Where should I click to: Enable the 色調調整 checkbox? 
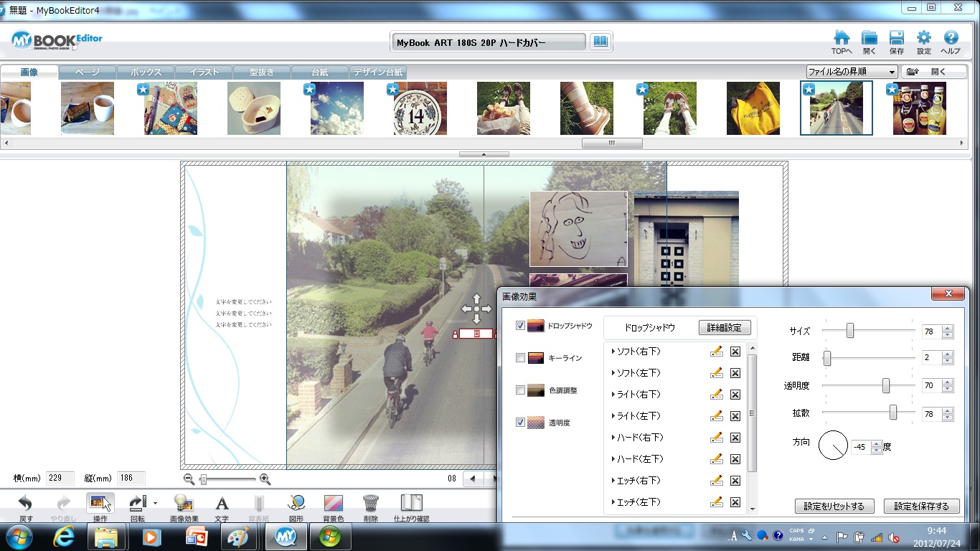[520, 390]
